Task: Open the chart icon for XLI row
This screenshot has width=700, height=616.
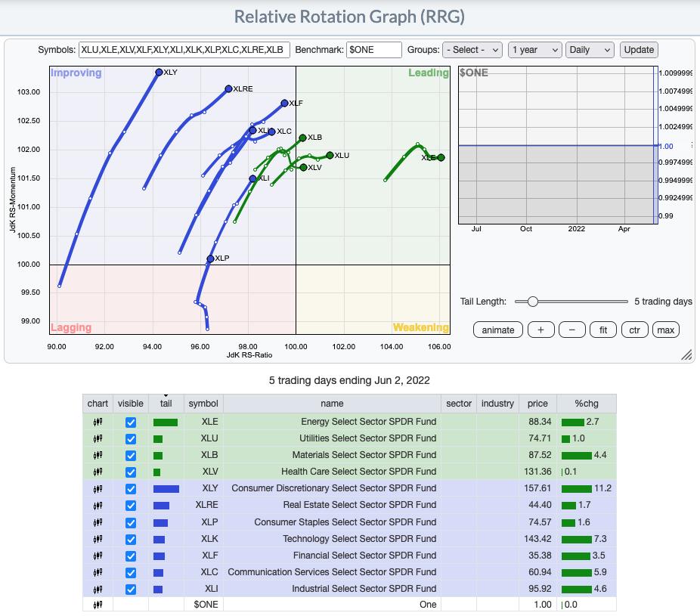Action: pos(98,590)
